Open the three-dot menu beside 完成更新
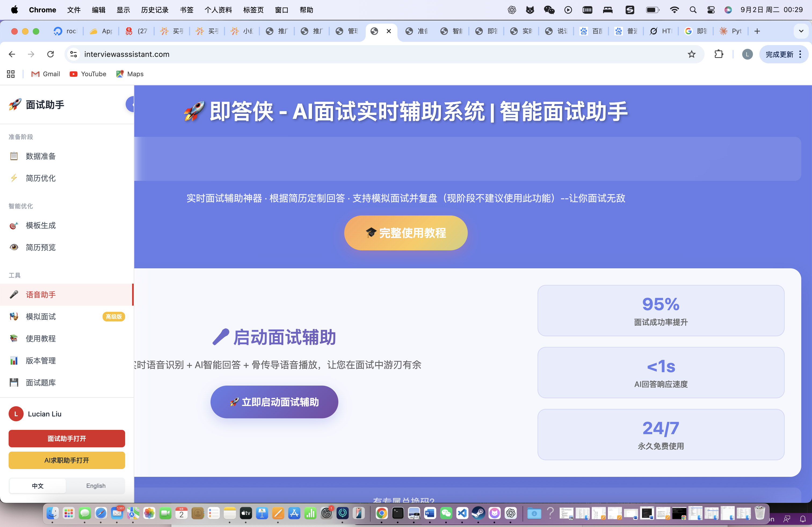The image size is (812, 527). tap(800, 54)
